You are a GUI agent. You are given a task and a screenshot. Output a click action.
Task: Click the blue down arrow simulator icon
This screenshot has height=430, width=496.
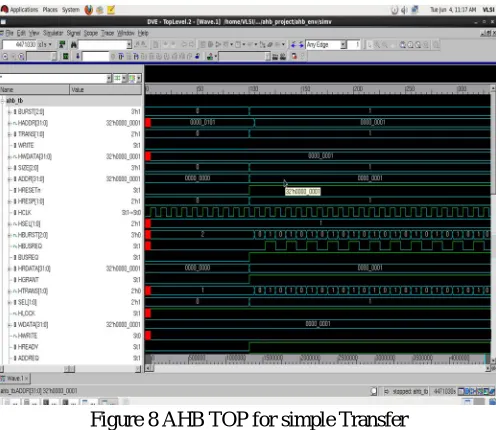(77, 56)
